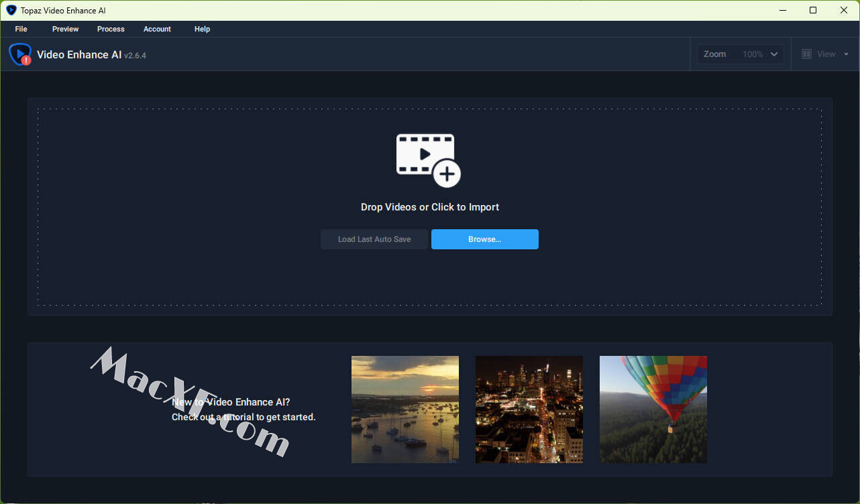Image resolution: width=860 pixels, height=504 pixels.
Task: Click the Browse... button
Action: coord(484,239)
